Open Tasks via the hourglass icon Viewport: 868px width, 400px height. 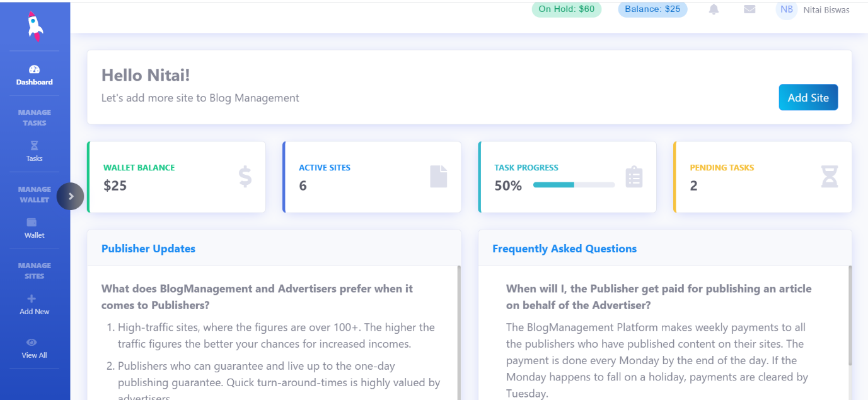point(35,146)
